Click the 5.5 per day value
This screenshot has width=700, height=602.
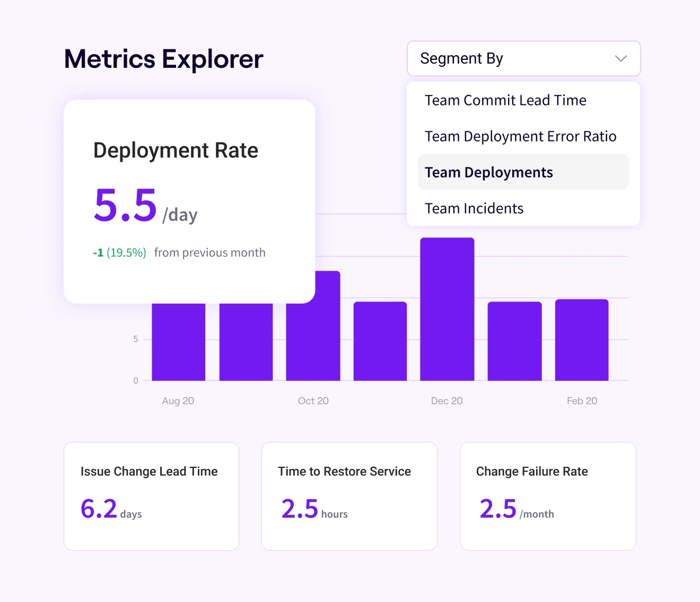pos(126,206)
